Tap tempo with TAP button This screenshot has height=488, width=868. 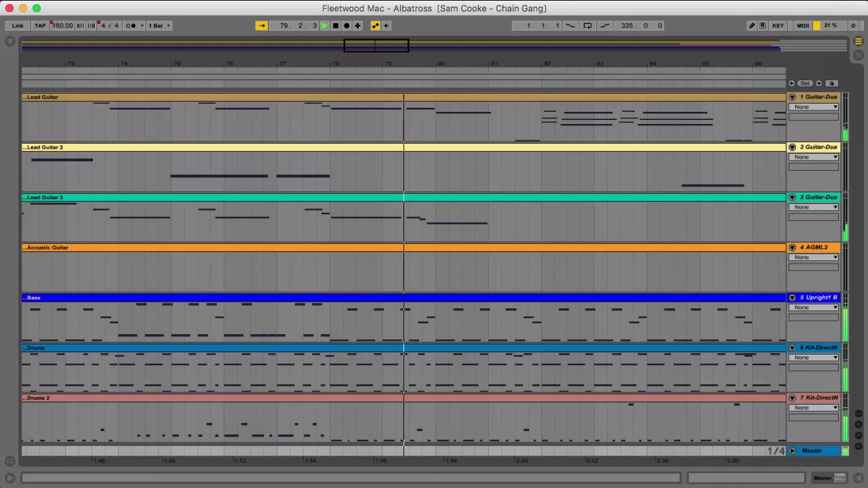[x=40, y=26]
